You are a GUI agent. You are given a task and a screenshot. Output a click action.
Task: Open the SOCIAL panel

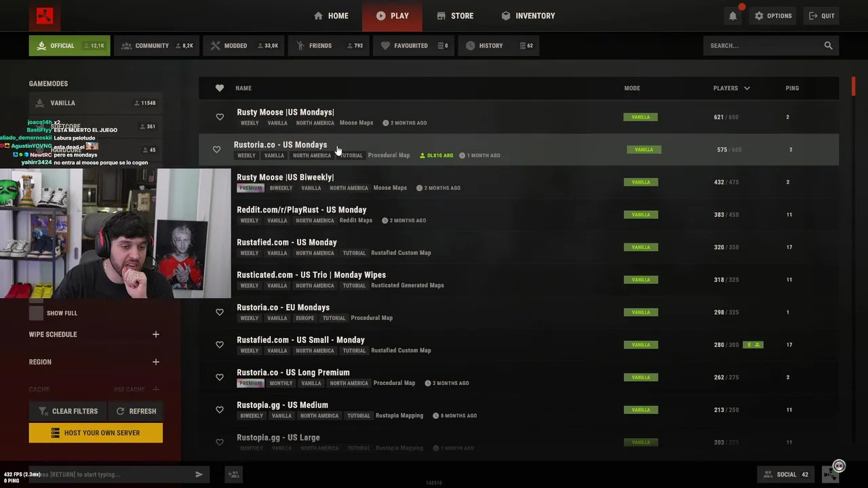(x=786, y=474)
